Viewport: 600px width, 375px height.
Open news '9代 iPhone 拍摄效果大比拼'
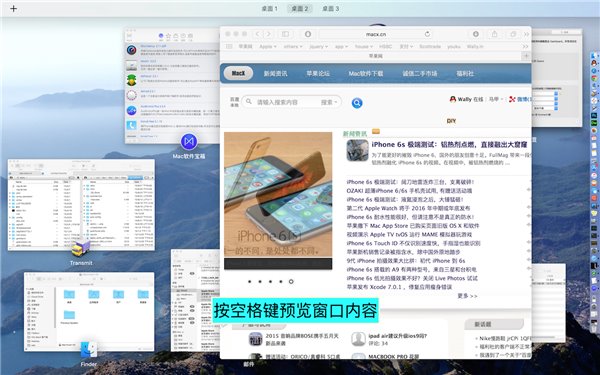(x=406, y=261)
